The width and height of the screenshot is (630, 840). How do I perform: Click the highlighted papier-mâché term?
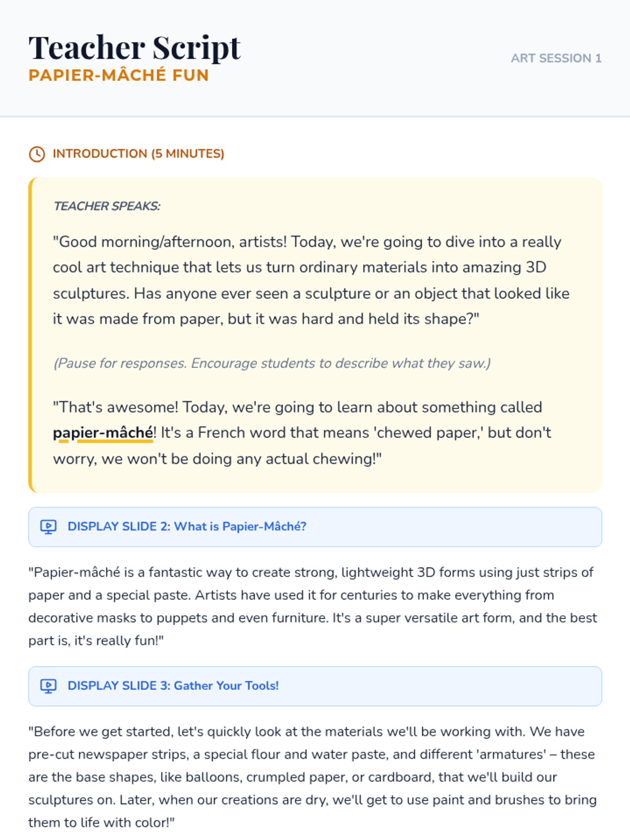tap(103, 433)
